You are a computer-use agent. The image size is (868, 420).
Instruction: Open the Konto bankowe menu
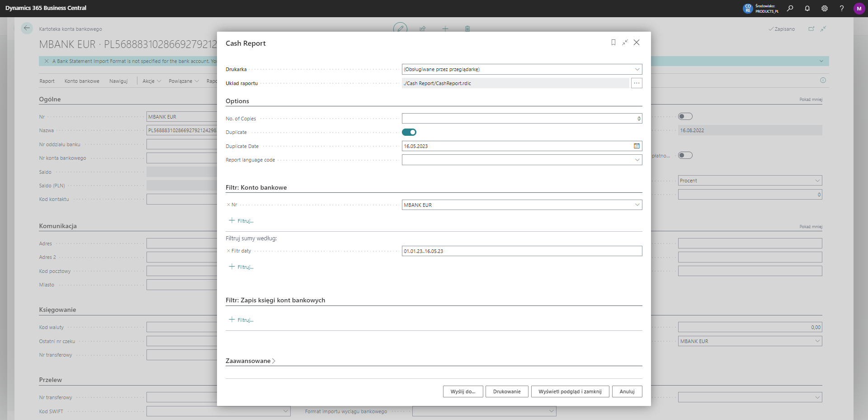82,81
